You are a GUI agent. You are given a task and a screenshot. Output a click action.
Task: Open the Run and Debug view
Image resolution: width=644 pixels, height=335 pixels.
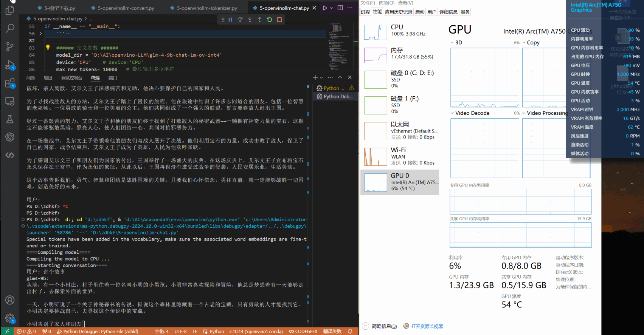[x=10, y=65]
